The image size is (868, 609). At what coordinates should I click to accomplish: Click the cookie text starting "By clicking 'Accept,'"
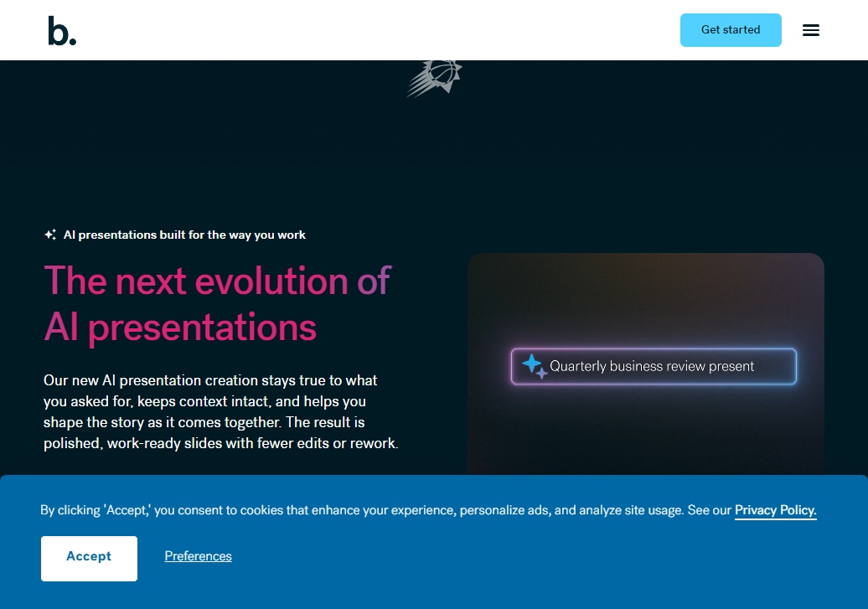pos(428,510)
